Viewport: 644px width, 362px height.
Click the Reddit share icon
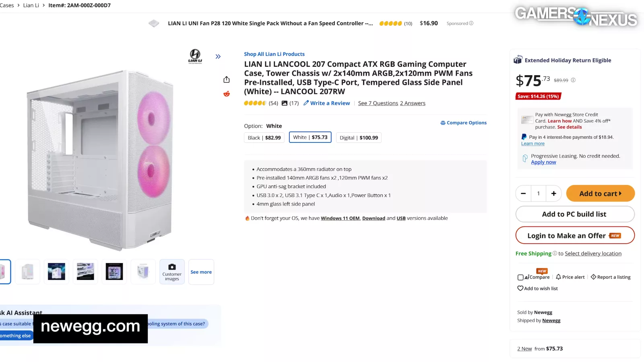pyautogui.click(x=227, y=94)
